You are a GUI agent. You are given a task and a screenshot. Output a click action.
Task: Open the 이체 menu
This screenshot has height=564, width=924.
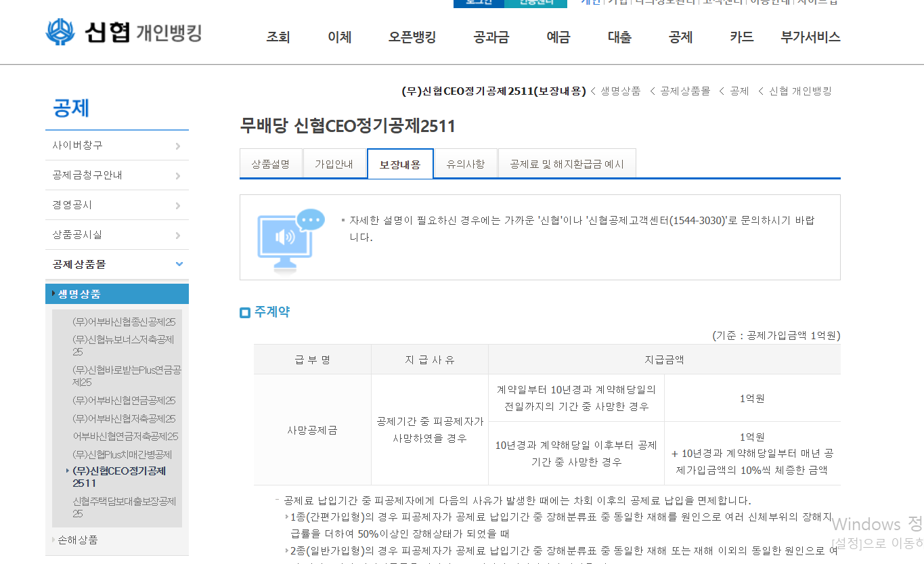(339, 37)
